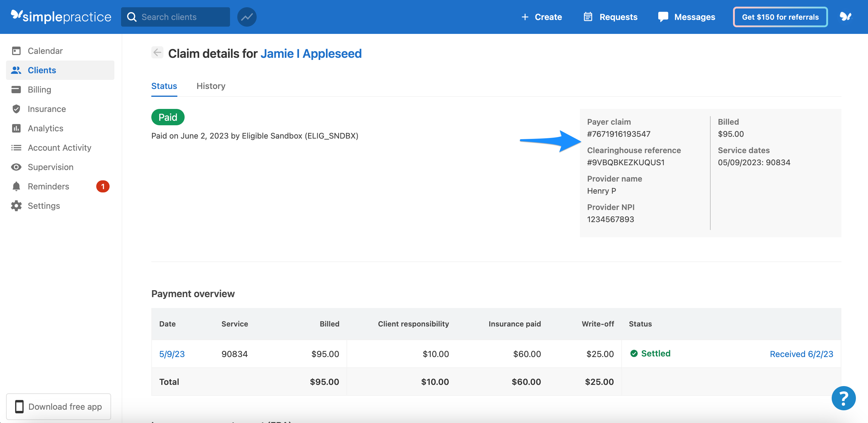
Task: Click the Paid on June 2, 2023 text
Action: (255, 136)
